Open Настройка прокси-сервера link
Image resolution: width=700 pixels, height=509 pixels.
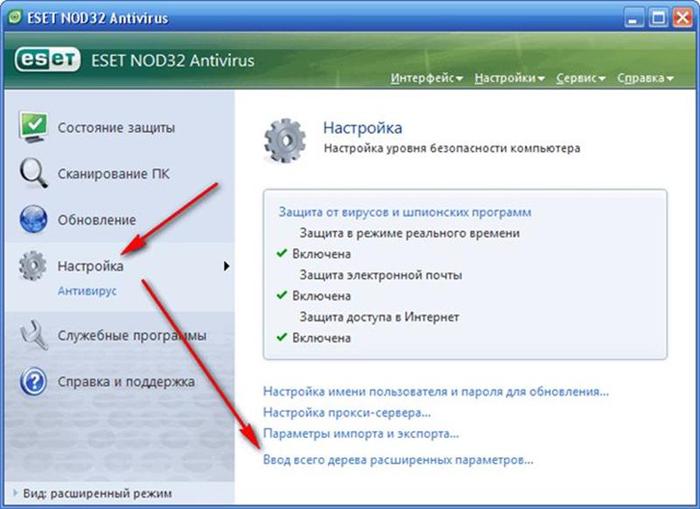point(347,413)
